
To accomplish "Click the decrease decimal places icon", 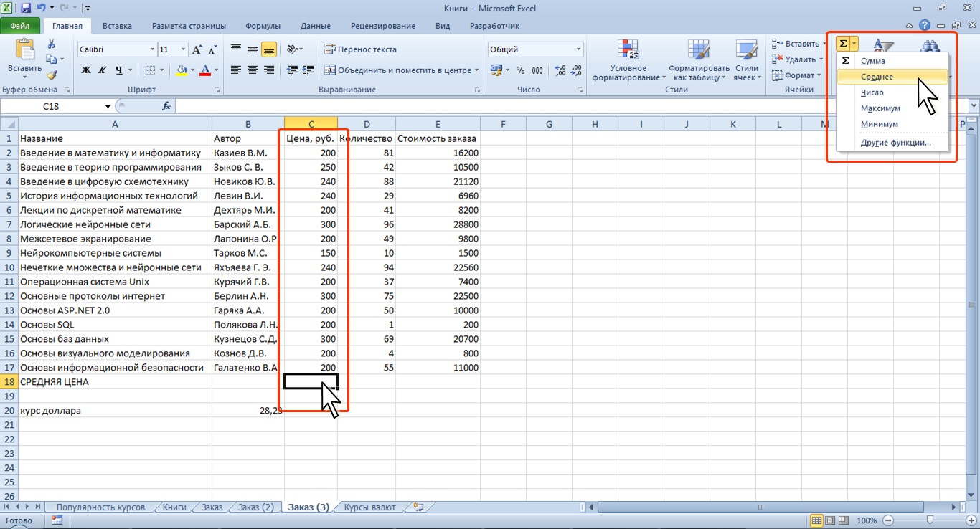I will [575, 70].
